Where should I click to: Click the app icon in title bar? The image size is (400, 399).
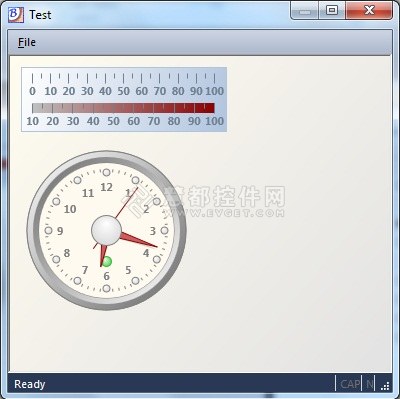16,15
